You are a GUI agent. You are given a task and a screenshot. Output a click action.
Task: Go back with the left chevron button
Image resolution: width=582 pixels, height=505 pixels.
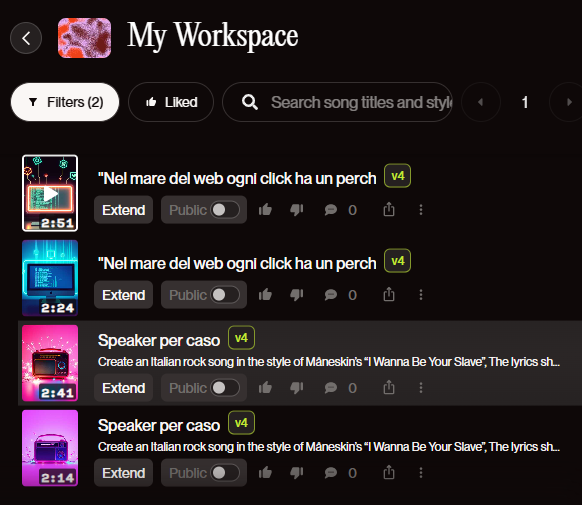click(26, 38)
